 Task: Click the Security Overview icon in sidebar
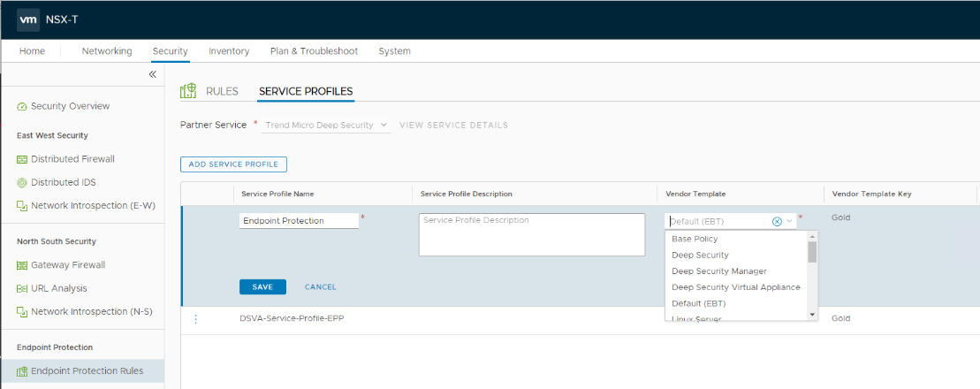tap(22, 107)
